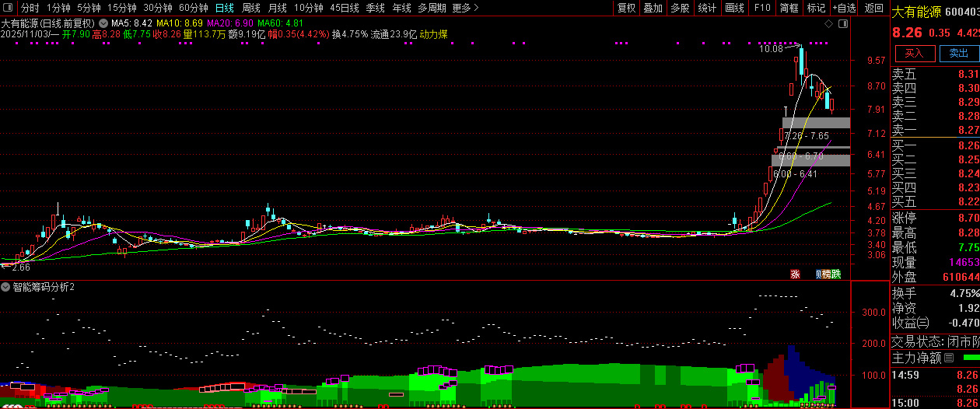This screenshot has height=409, width=980.
Task: Select the 买一 bid price row
Action: click(x=935, y=145)
